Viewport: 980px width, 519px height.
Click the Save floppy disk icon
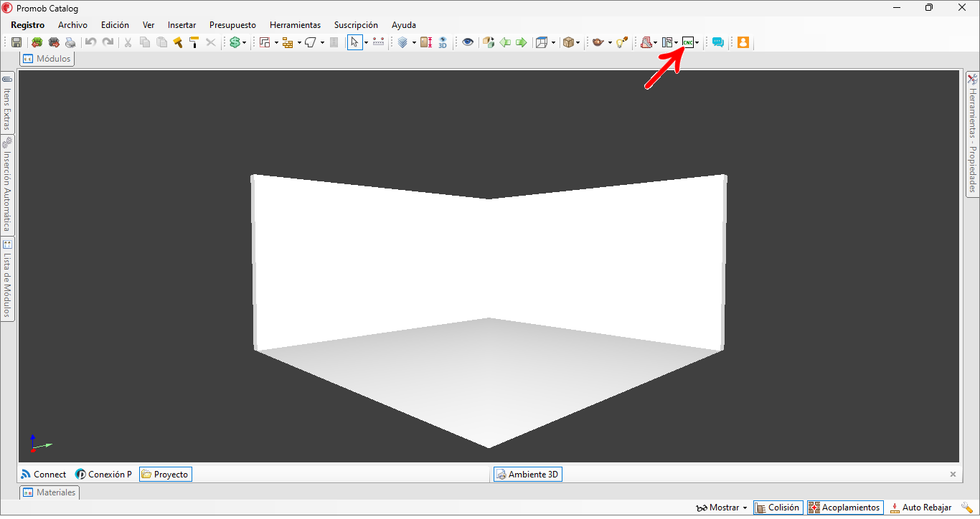click(17, 42)
